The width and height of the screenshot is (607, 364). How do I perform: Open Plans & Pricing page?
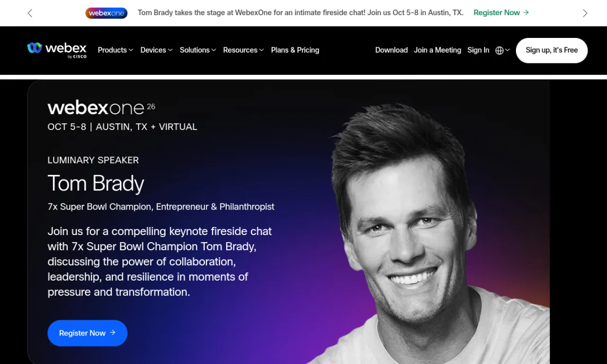coord(295,50)
